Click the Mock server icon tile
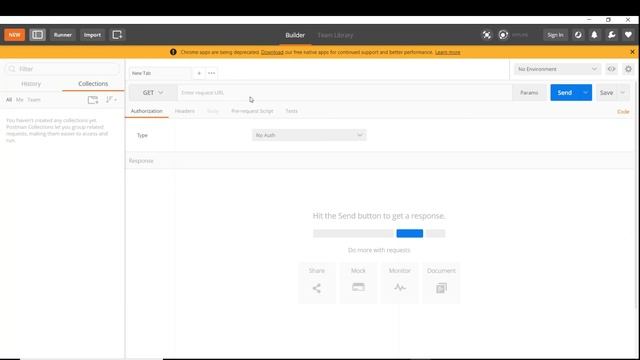The image size is (640, 360). point(358,283)
